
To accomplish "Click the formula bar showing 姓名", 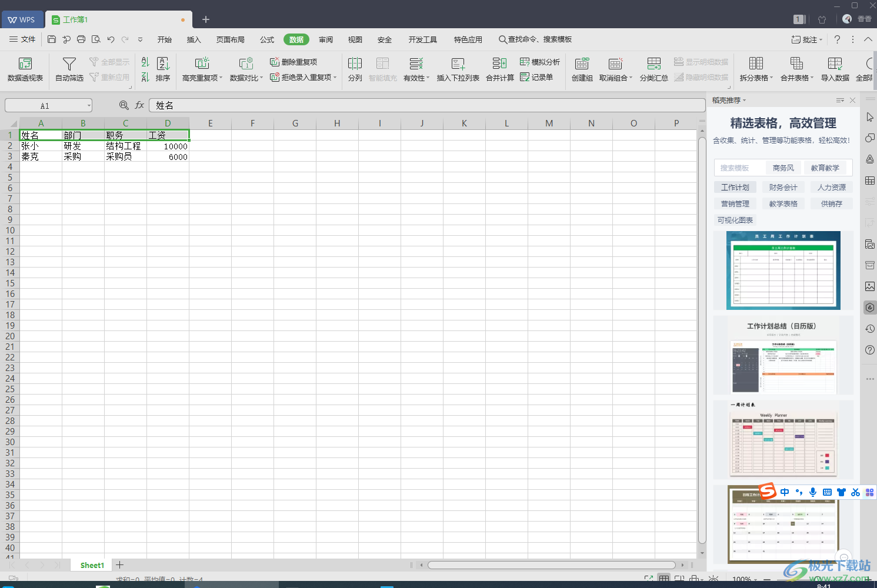I will tap(427, 105).
